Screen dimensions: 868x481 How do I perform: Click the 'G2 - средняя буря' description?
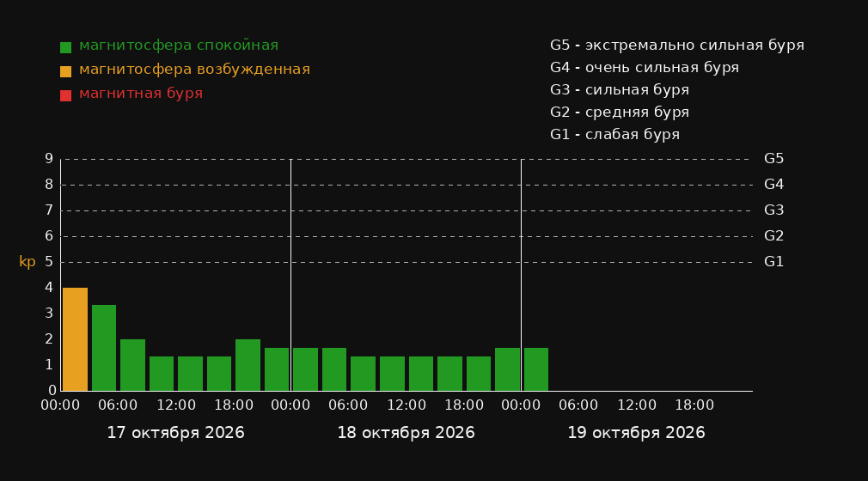[x=620, y=113]
